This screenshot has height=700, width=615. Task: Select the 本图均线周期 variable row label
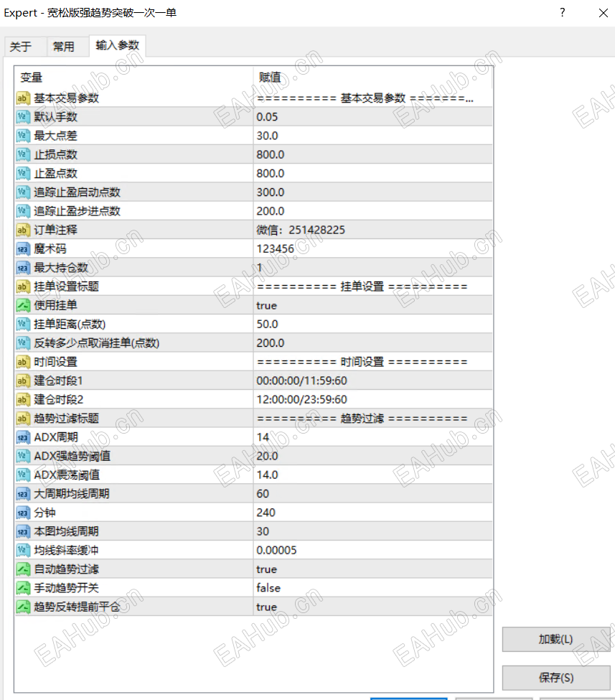[66, 531]
